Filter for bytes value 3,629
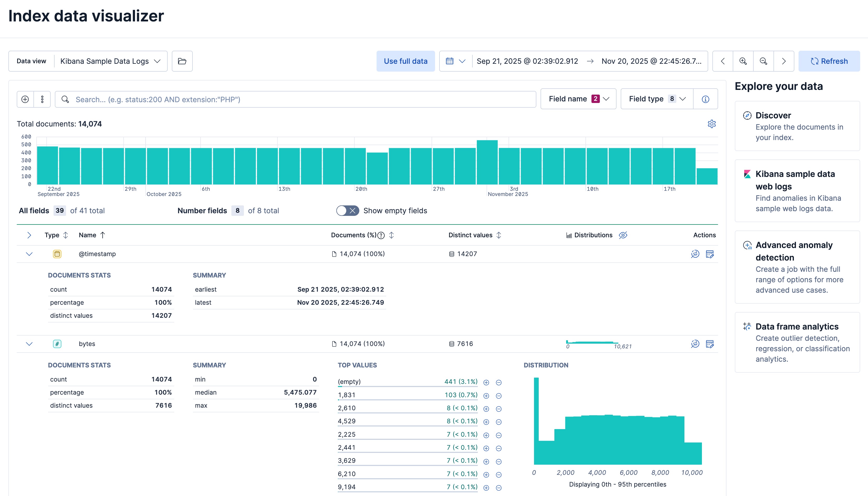The image size is (868, 496). click(x=486, y=461)
